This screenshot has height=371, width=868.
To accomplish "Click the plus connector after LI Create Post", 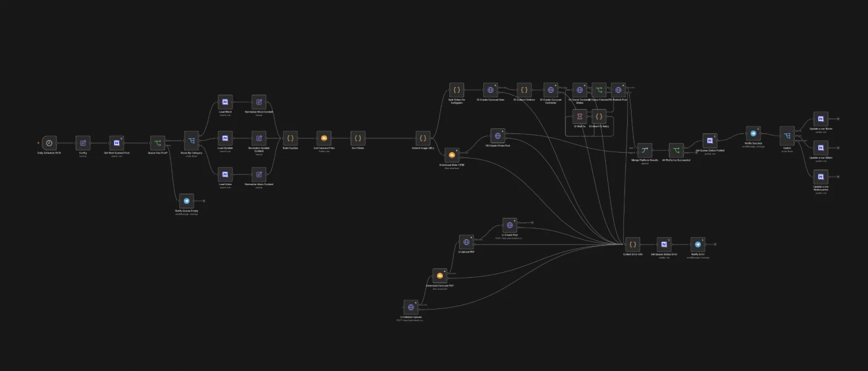I will (532, 223).
